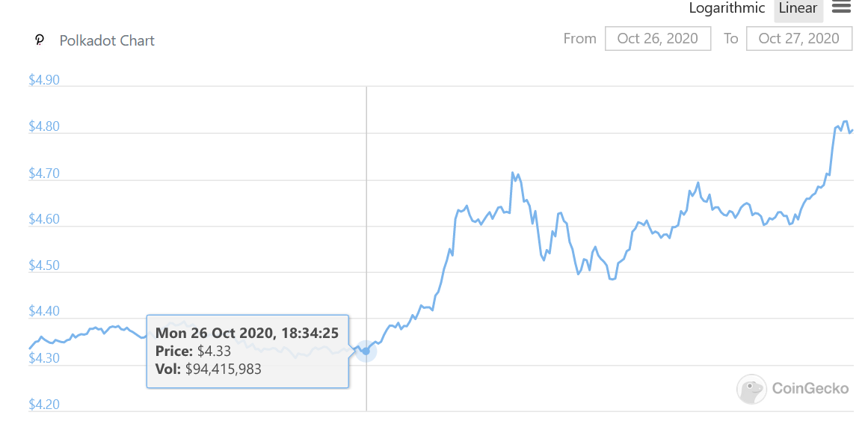Switch chart to Logarithmic scale

click(x=727, y=8)
